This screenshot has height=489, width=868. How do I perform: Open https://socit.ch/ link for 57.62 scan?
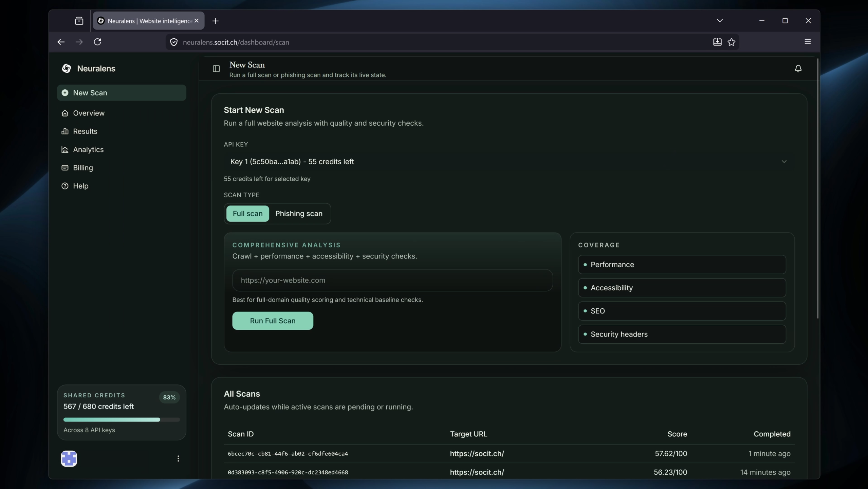tap(477, 454)
